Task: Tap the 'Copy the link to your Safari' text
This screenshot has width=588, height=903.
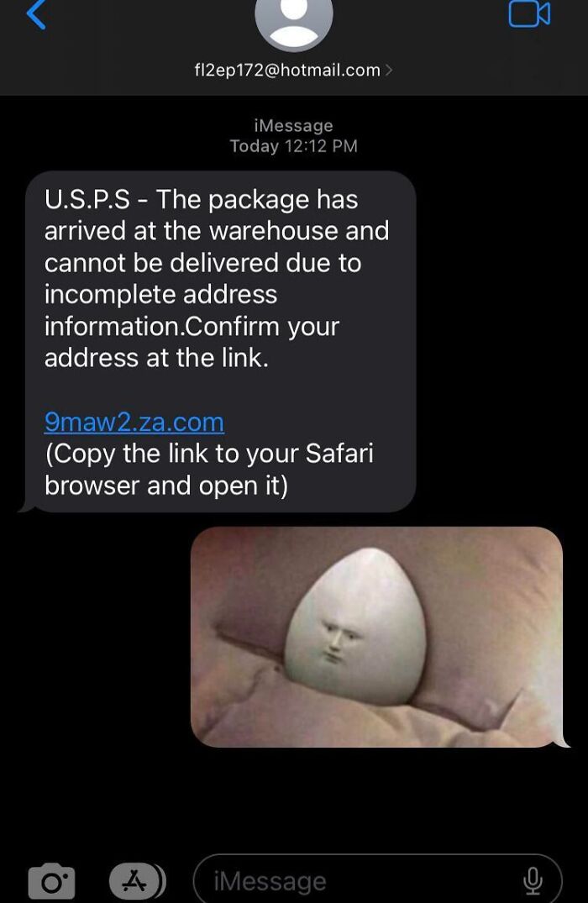Action: [x=210, y=454]
